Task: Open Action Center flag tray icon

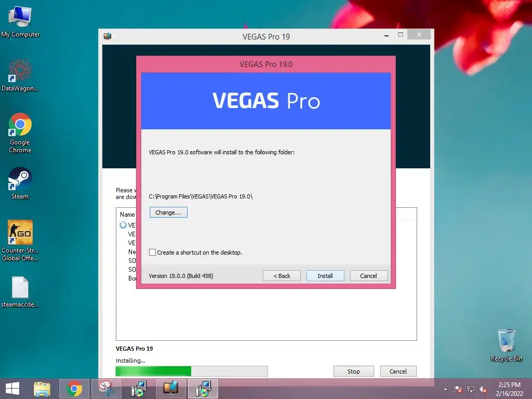Action: click(458, 389)
